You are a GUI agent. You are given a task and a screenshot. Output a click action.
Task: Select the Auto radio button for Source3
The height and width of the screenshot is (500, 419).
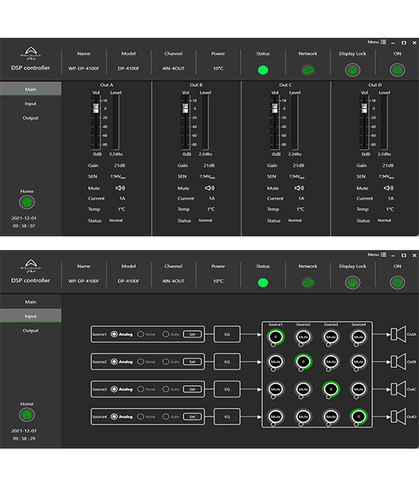(166, 389)
